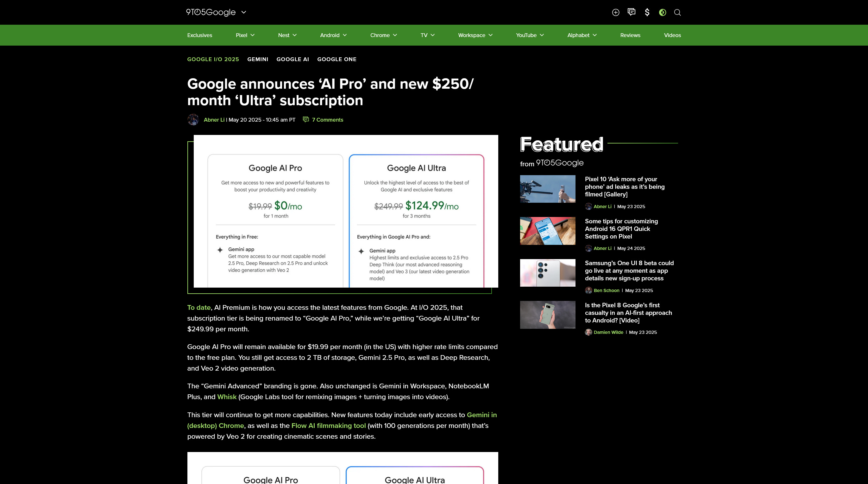The image size is (868, 484).
Task: Click the second pricing image below article text
Action: 343,468
